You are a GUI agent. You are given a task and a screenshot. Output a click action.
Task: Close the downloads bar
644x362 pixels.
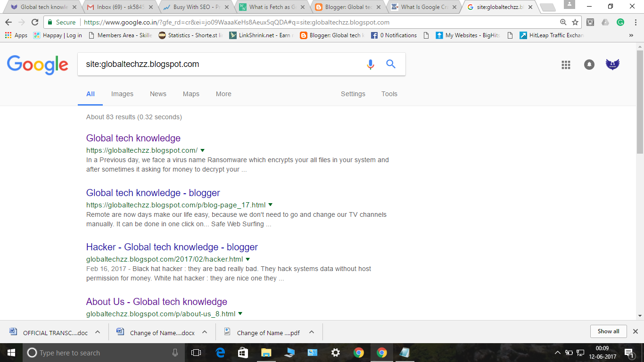(636, 331)
